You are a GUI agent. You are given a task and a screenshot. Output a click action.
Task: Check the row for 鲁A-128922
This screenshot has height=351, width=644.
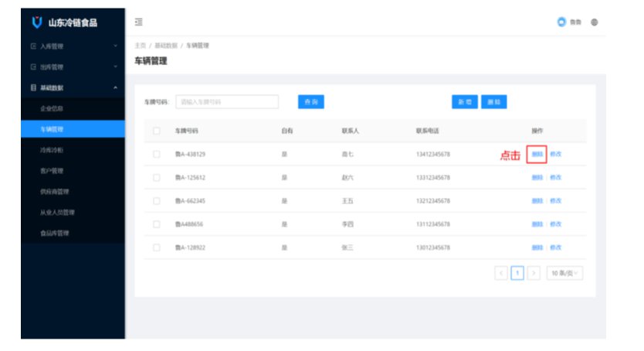point(156,247)
